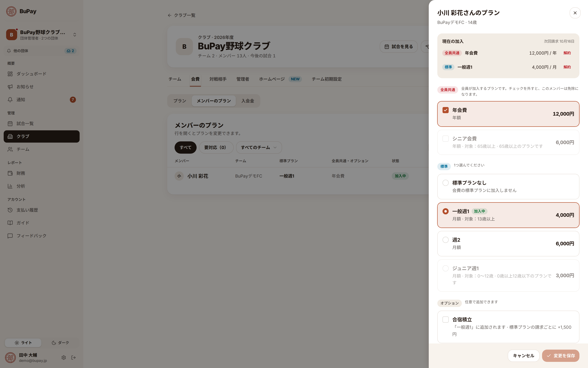
Task: Check the 合宿積立 option checkbox
Action: click(445, 320)
